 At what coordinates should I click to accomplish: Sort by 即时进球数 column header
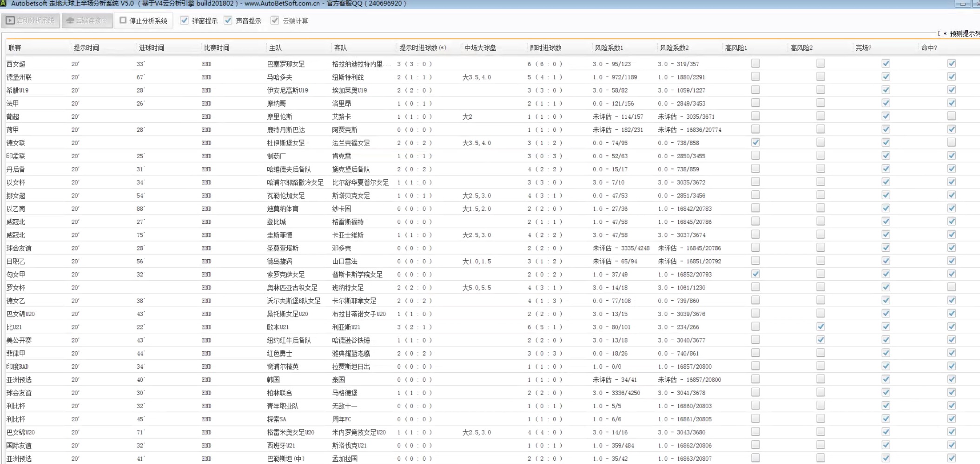pos(545,47)
